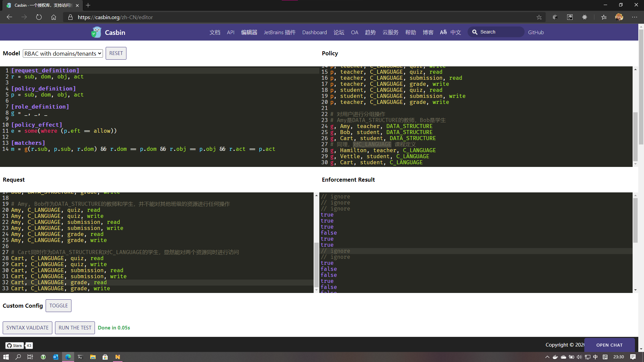
Task: Click the star count 43
Action: [29, 346]
